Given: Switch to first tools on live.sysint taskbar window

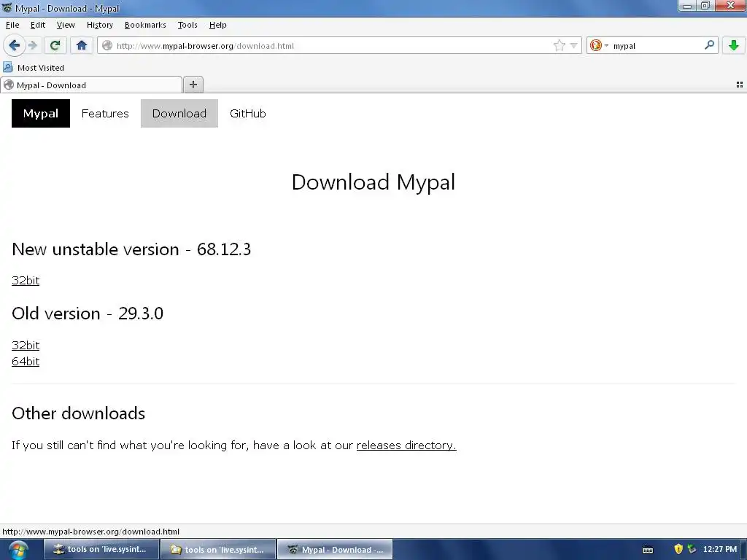Looking at the screenshot, I should click(101, 550).
